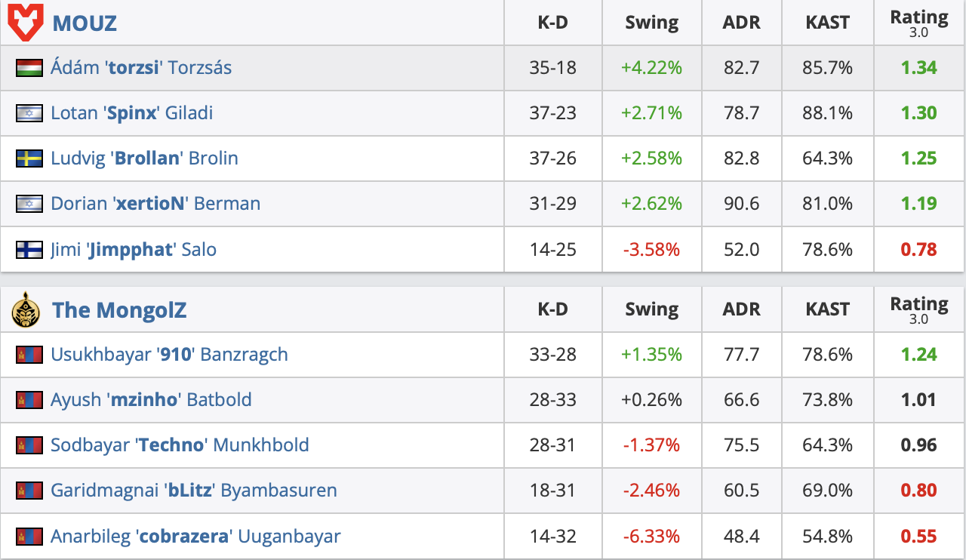Screen dimensions: 966x560
Task: Open Sodbayar 'Techno' Munkhbold player profile
Action: (180, 445)
